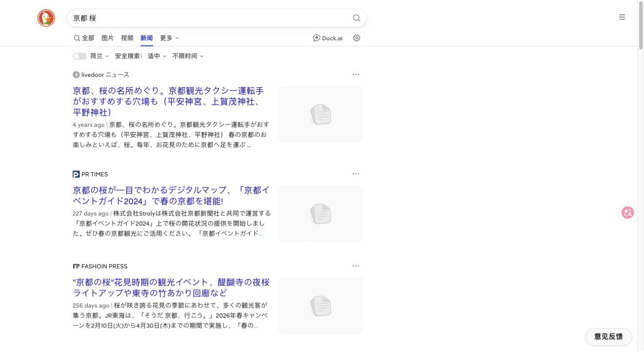Open the safe search 适中 dropdown
The image size is (644, 351).
click(x=157, y=56)
